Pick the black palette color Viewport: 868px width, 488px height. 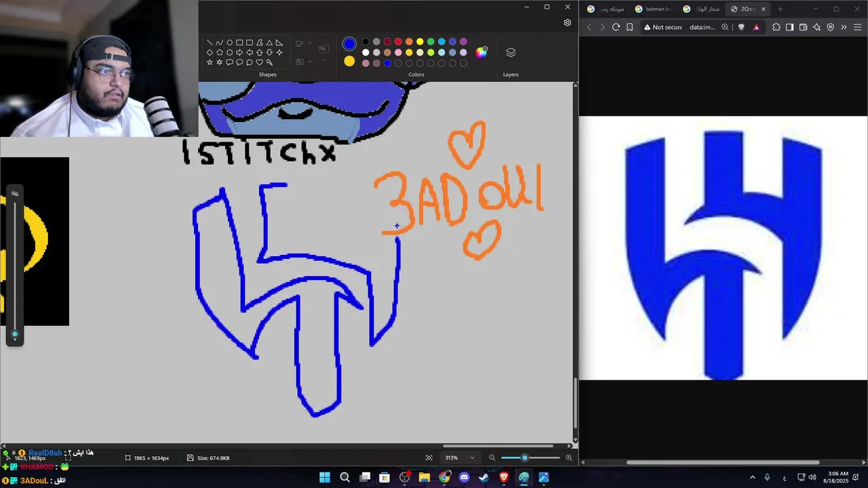click(366, 42)
